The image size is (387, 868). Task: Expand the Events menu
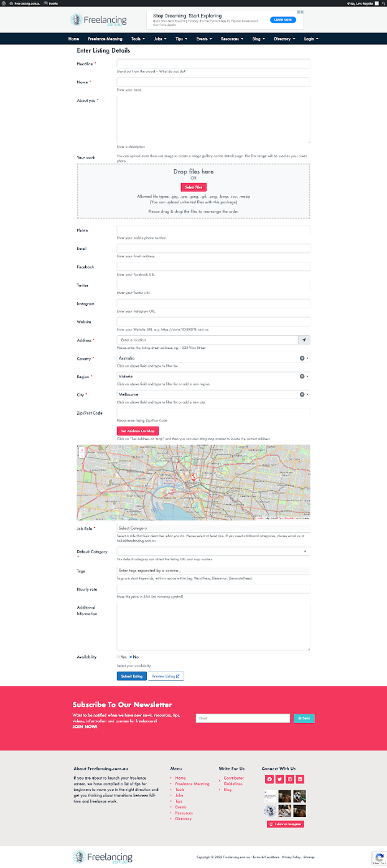[203, 39]
